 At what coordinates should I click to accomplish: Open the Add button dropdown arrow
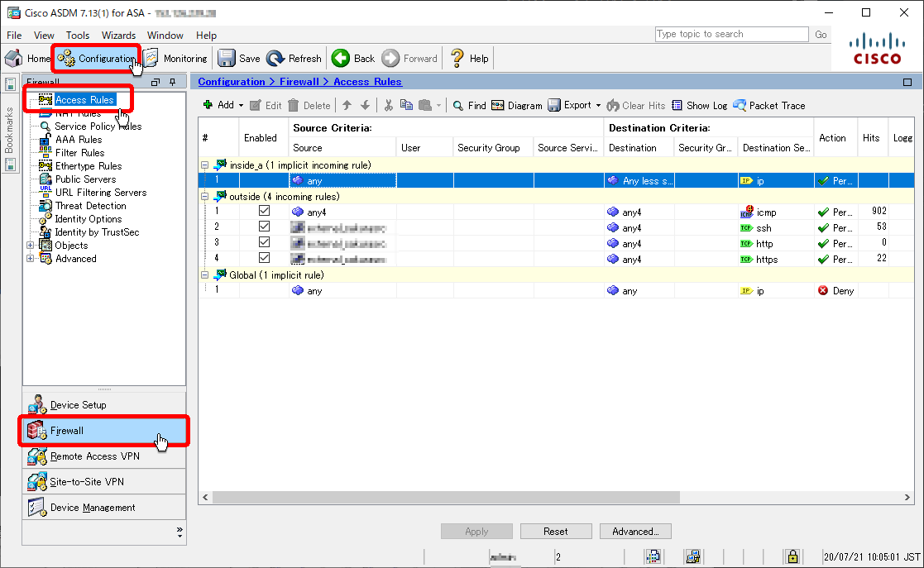(241, 106)
